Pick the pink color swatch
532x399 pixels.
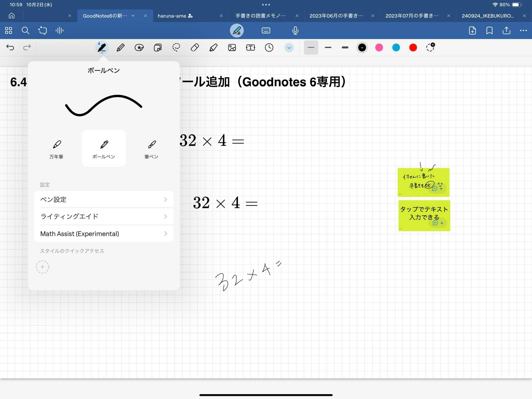click(x=379, y=48)
